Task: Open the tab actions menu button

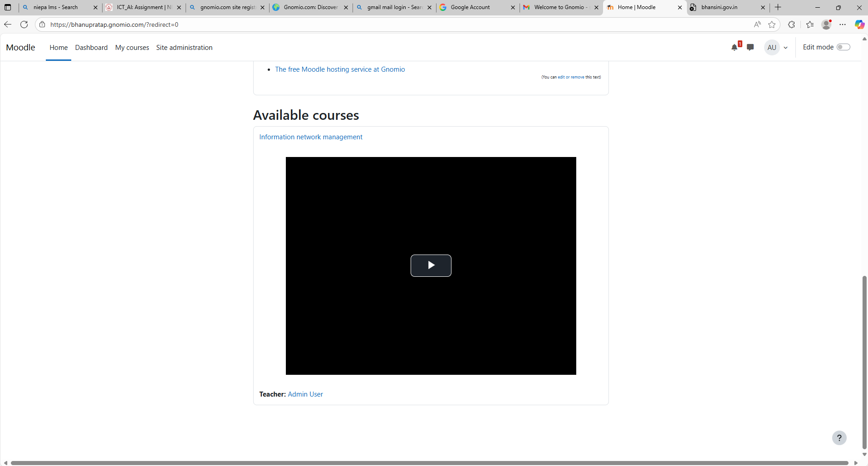Action: click(x=8, y=7)
